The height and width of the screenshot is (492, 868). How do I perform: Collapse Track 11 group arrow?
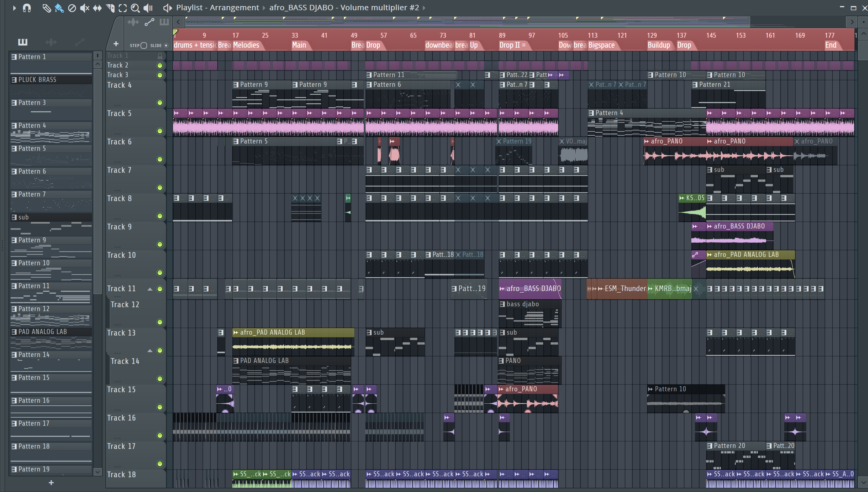150,289
